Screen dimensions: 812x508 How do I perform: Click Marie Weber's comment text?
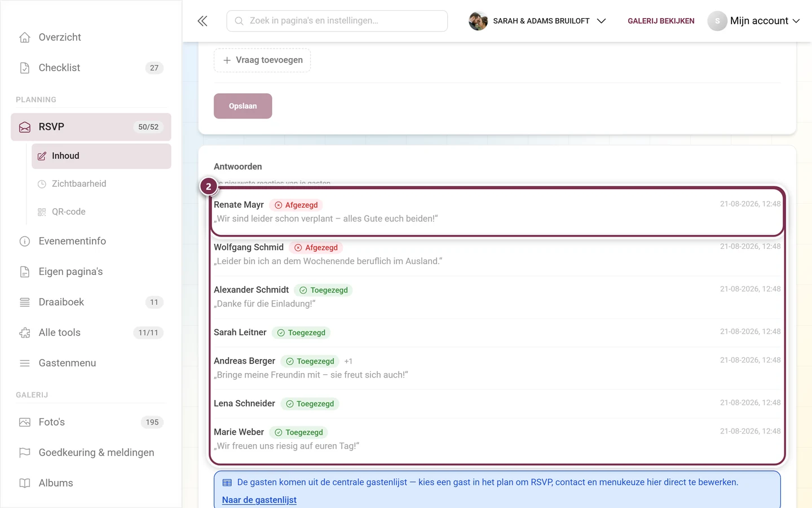[286, 446]
